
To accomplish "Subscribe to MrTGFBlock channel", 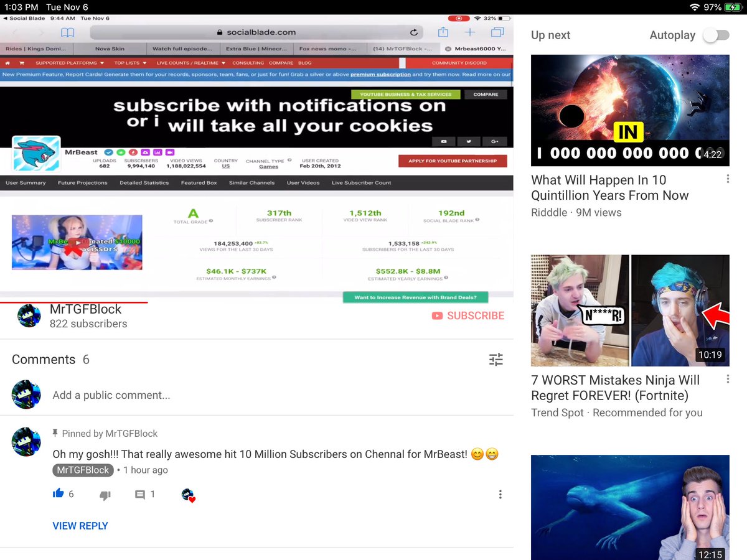I will coord(468,316).
